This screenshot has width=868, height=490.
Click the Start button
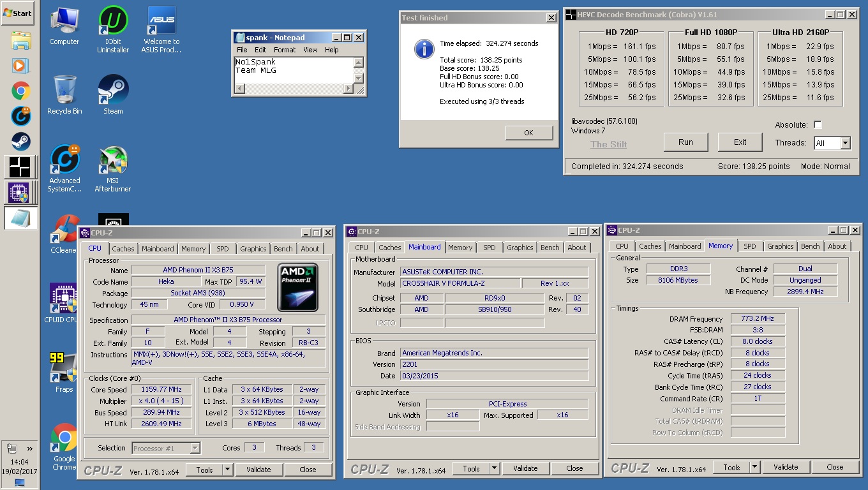point(18,13)
